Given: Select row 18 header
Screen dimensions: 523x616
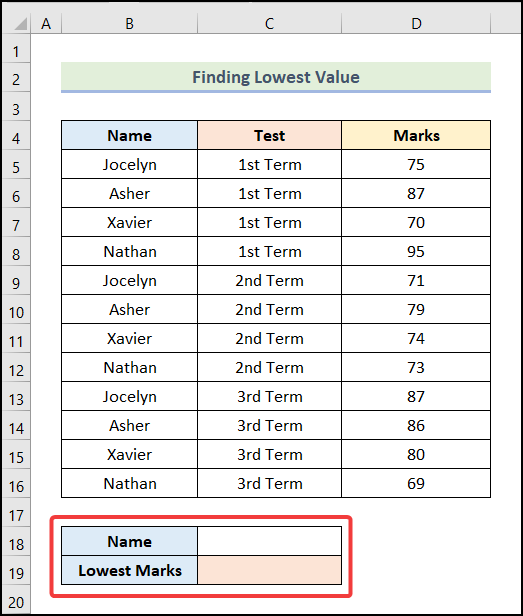Looking at the screenshot, I should coord(17,544).
